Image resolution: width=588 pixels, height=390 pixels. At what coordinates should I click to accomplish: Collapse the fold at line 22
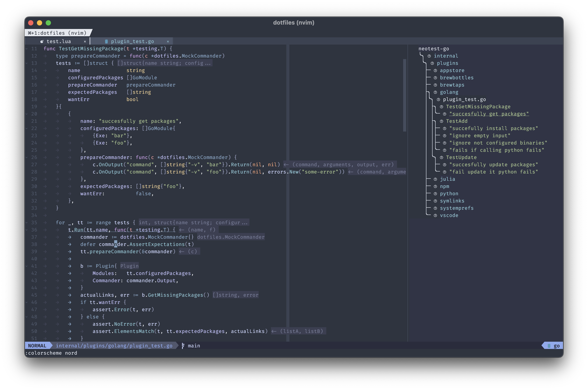point(27,128)
